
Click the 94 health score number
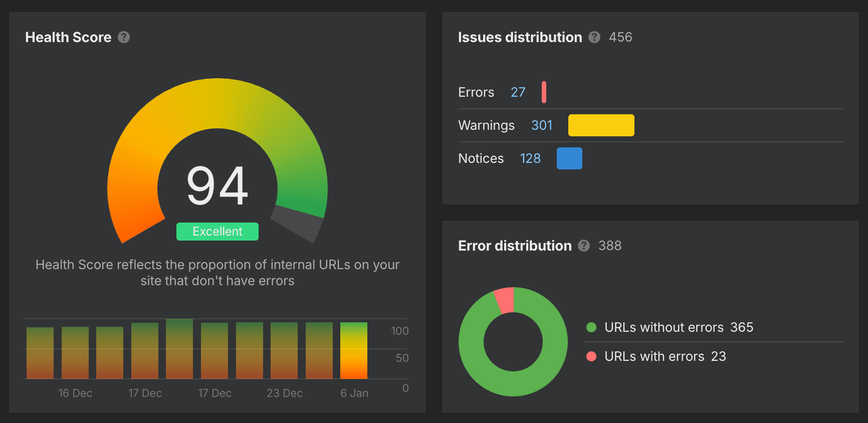point(218,186)
